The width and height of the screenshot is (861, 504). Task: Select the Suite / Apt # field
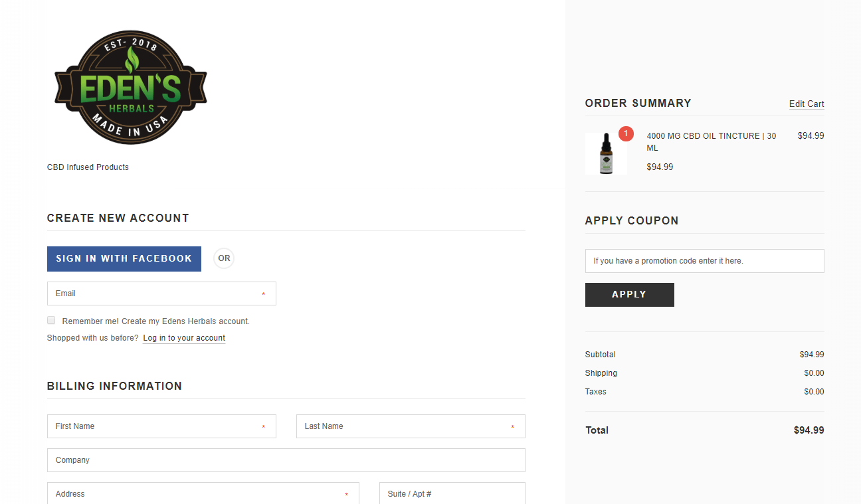point(452,493)
